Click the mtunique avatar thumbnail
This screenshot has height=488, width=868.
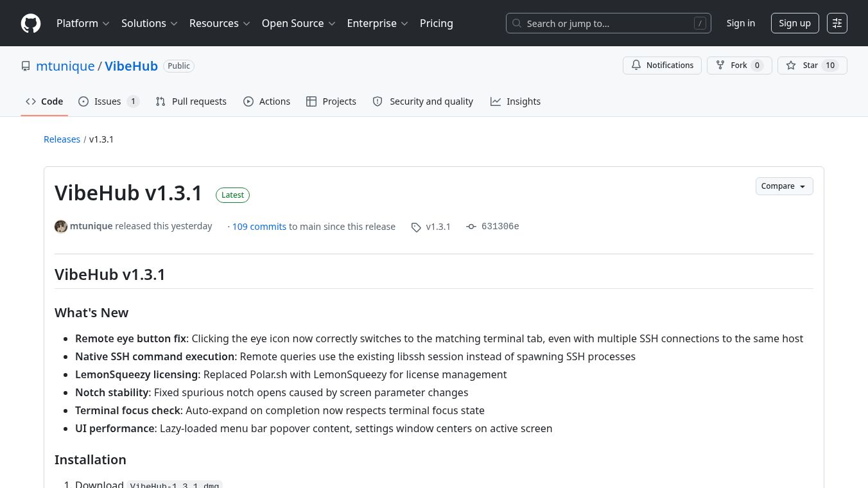[x=61, y=227]
